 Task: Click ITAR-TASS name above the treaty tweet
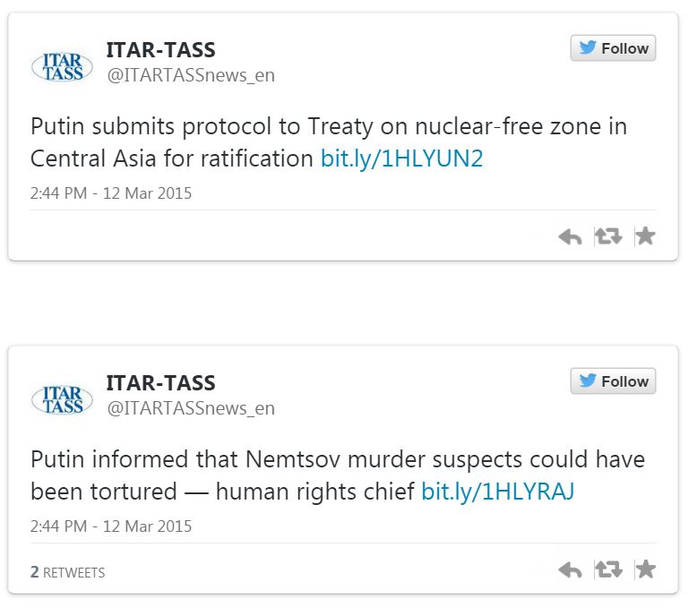coord(160,49)
